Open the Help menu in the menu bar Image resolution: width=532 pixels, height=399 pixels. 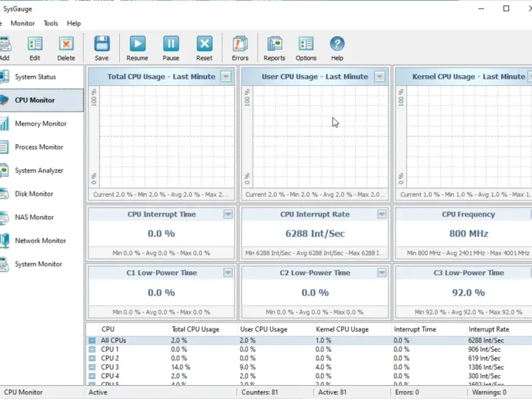click(x=74, y=23)
